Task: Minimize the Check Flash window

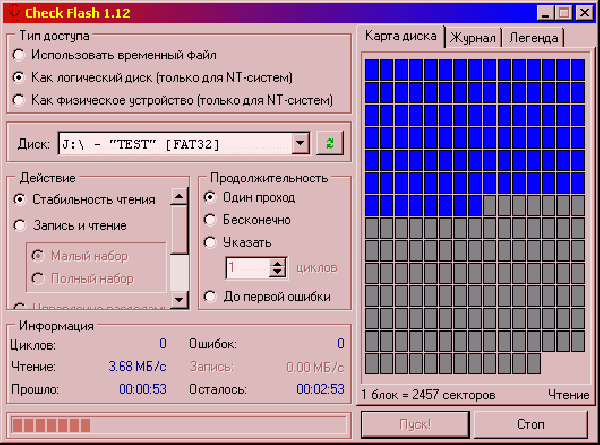Action: coord(546,13)
